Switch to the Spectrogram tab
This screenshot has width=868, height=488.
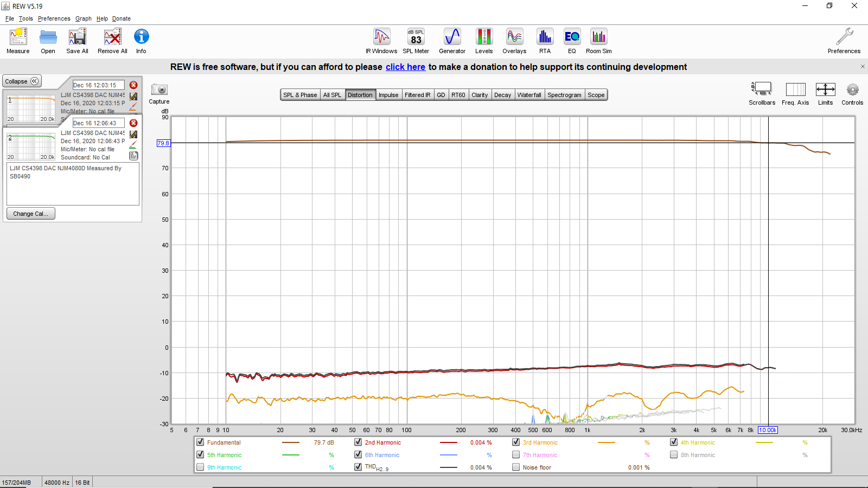[x=564, y=95]
